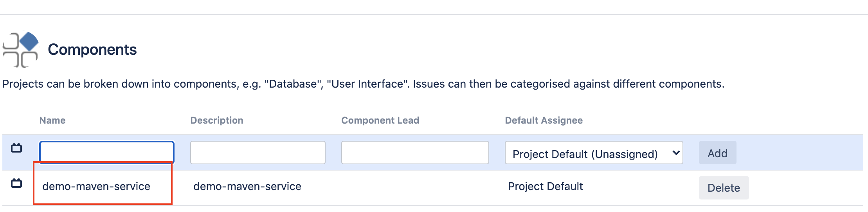Click the blank Component Lead cell in demo-maven-service row
868x212 pixels.
click(415, 187)
